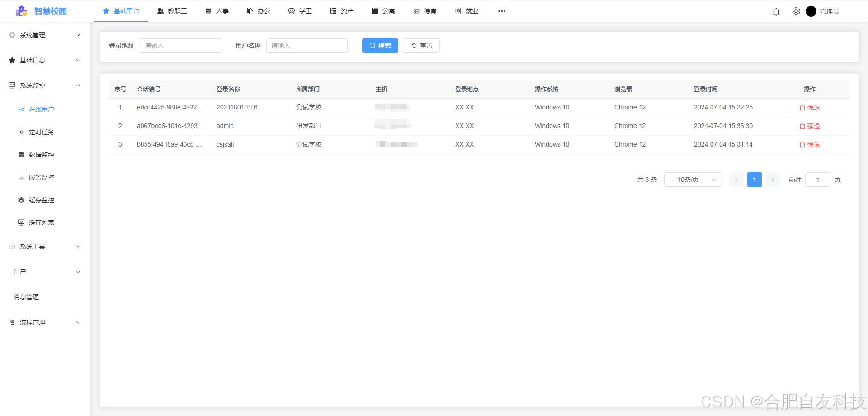Select the 缓存监控 sidebar item
The image size is (868, 416).
tap(41, 200)
